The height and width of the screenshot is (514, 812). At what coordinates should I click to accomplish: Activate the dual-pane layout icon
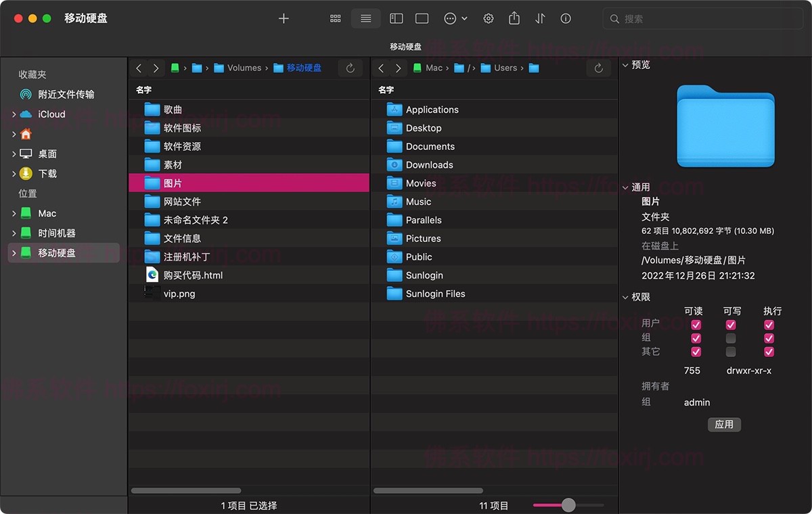396,18
